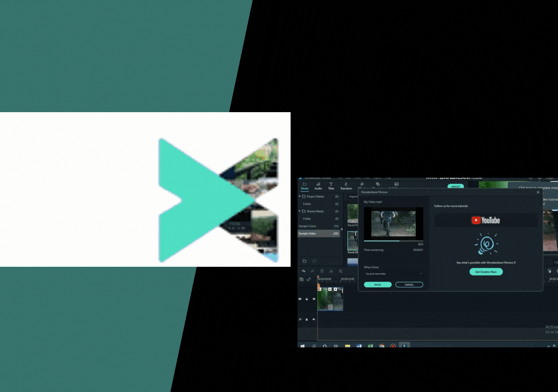
Task: Select the Split scissors tool
Action: pos(331,271)
